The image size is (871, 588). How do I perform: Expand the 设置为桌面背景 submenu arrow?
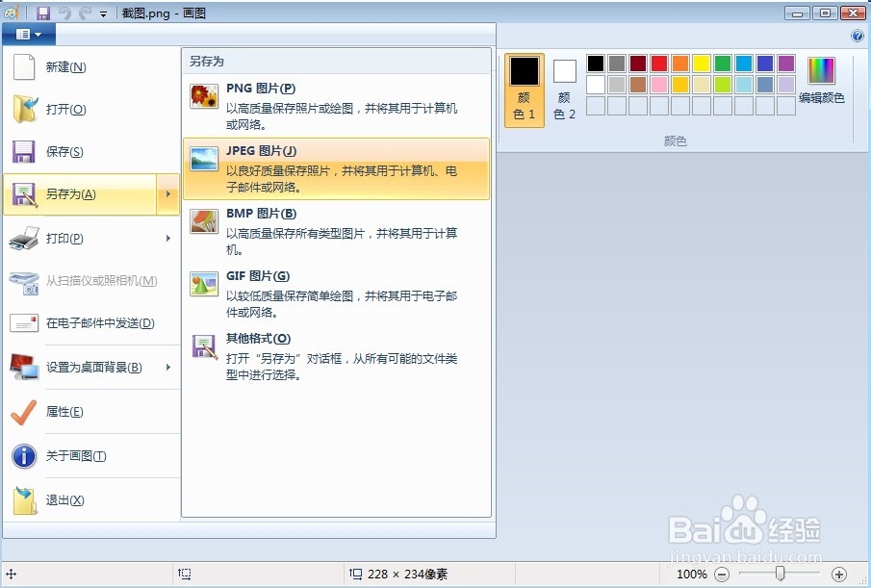167,367
